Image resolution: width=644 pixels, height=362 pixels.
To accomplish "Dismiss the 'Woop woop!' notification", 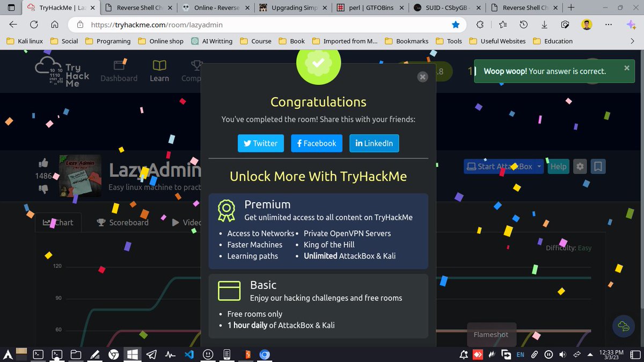I will click(x=626, y=68).
